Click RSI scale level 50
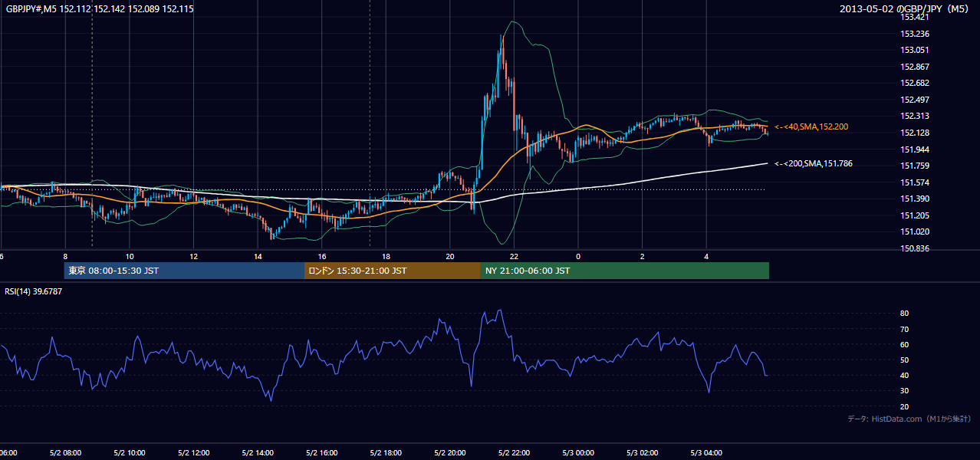The height and width of the screenshot is (460, 980). tap(904, 360)
